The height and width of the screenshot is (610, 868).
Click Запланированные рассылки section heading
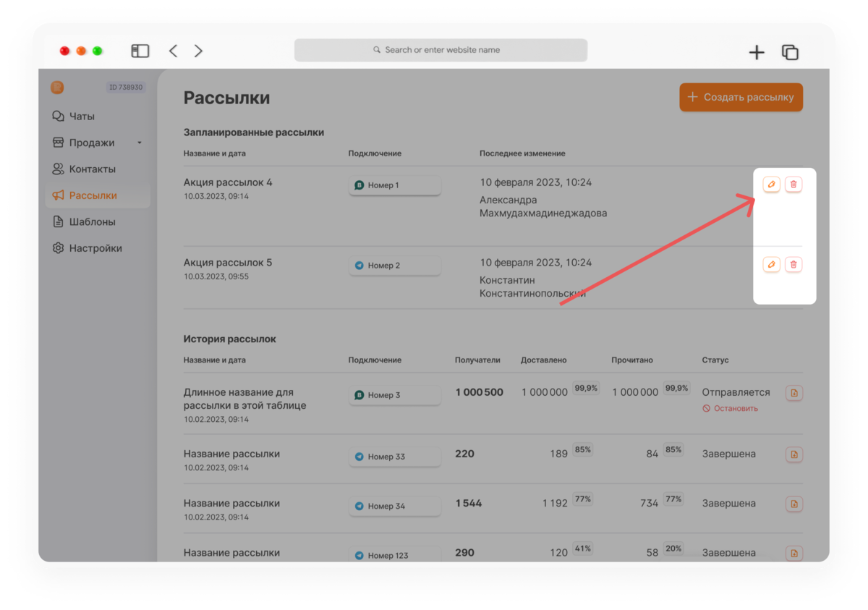(x=254, y=132)
